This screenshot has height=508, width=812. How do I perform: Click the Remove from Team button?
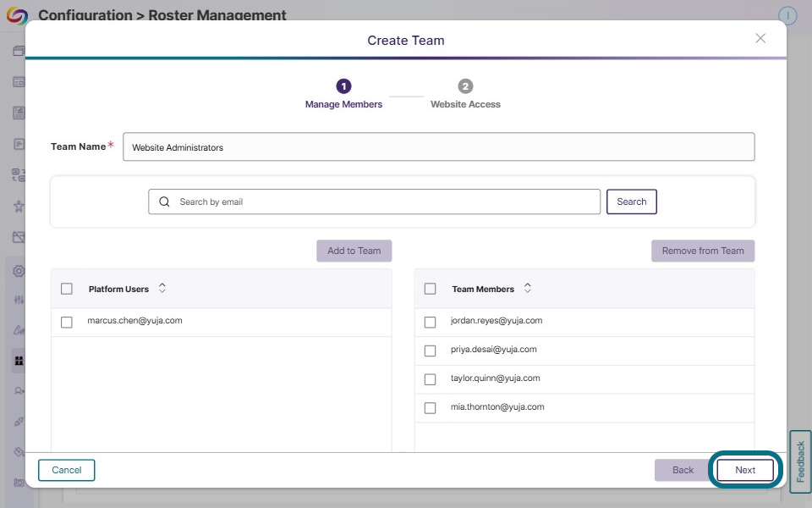click(703, 251)
